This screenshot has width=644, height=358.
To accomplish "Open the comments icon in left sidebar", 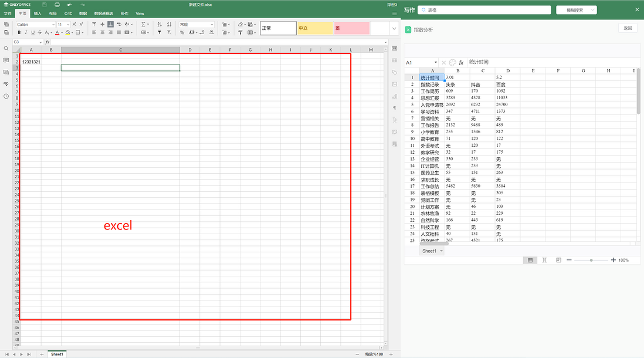I will point(6,60).
